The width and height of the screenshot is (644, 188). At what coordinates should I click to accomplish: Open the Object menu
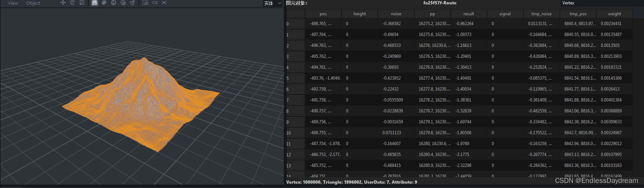tap(33, 3)
